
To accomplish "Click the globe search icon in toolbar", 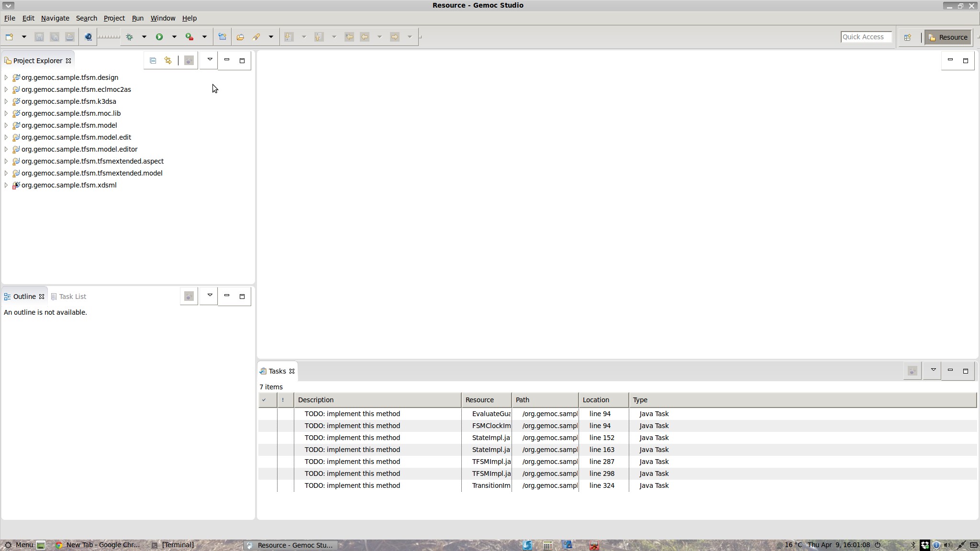I will (88, 37).
